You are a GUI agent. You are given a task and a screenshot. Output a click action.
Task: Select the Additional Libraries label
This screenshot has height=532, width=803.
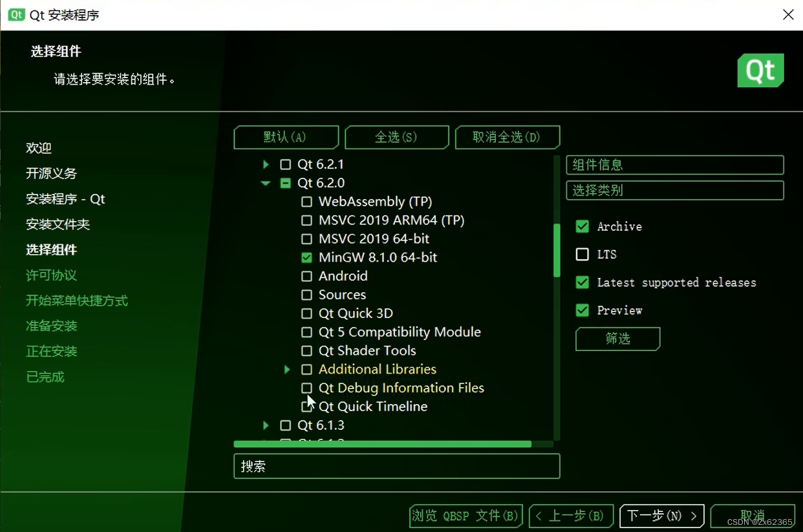[378, 369]
